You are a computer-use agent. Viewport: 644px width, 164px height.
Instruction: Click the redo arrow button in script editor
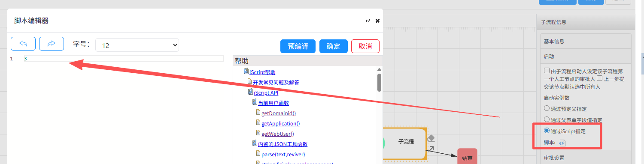point(52,44)
